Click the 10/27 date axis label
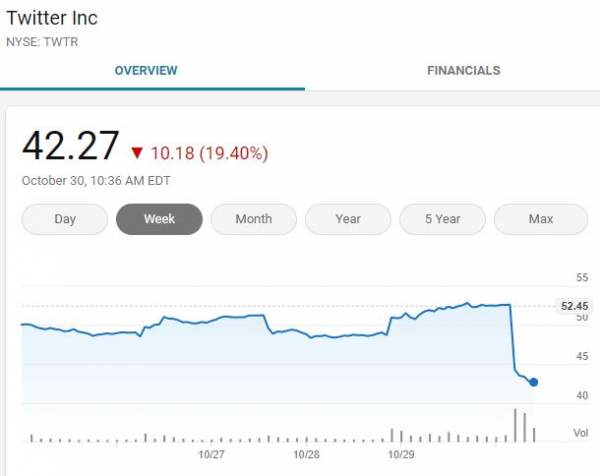This screenshot has height=476, width=600. [211, 453]
